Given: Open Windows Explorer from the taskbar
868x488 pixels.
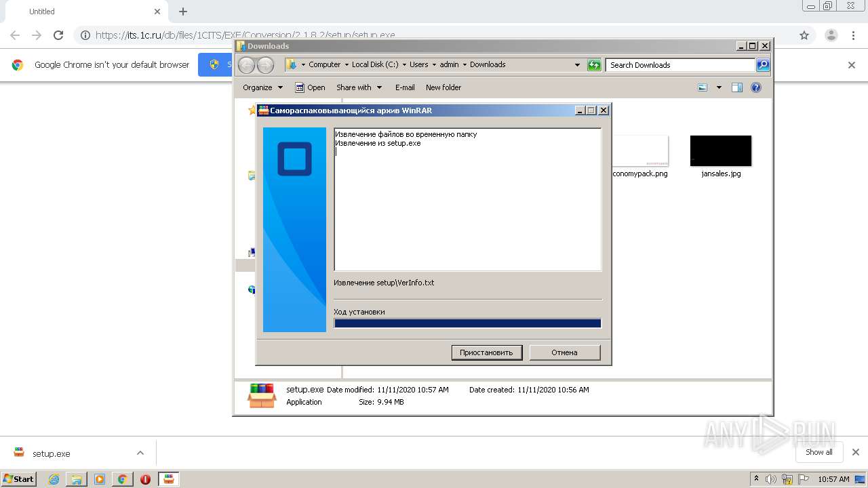Looking at the screenshot, I should click(77, 479).
